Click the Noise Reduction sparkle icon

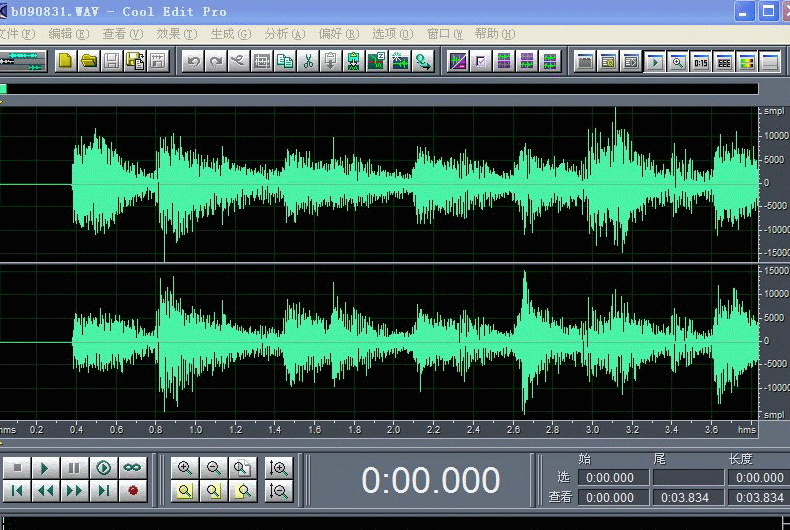click(400, 61)
